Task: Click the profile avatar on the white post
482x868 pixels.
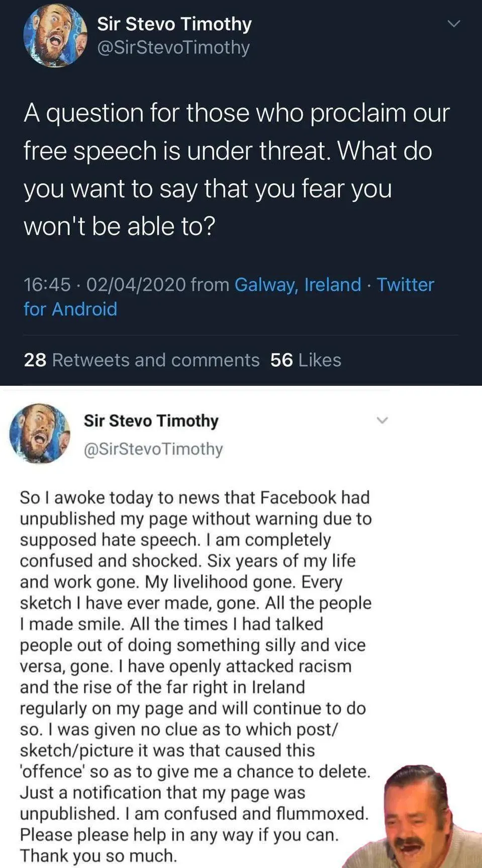Action: coord(40,433)
